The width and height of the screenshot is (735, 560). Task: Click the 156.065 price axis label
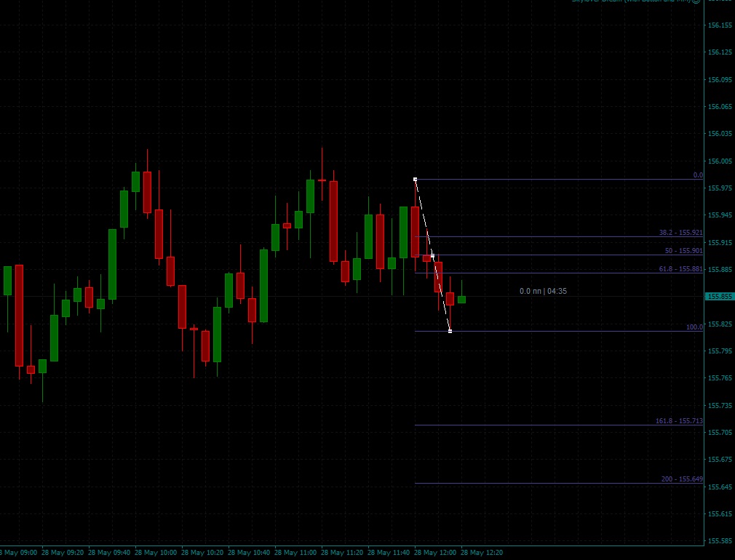click(x=720, y=107)
